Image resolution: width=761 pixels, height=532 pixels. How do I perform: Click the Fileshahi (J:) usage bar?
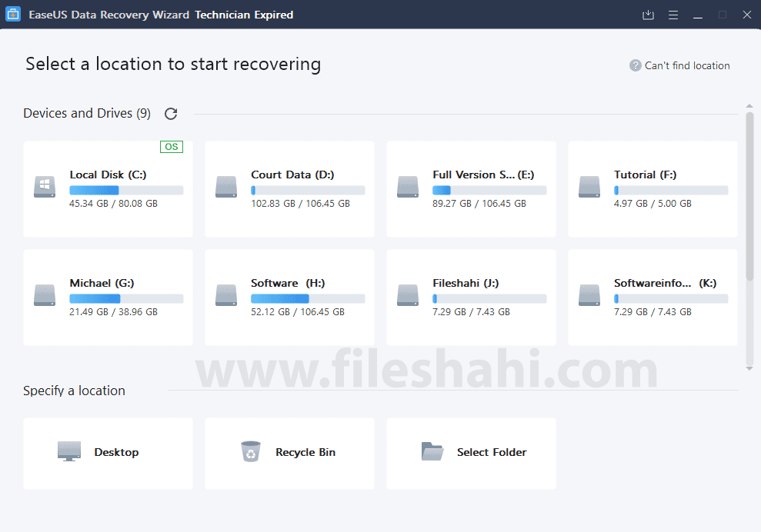489,299
